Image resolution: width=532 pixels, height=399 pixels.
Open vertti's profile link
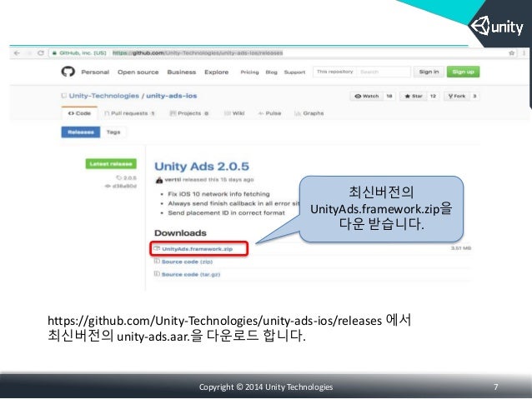[x=173, y=180]
